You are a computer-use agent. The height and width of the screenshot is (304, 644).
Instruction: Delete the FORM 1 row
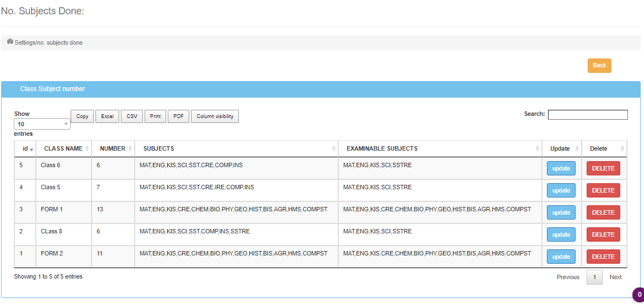tap(603, 212)
